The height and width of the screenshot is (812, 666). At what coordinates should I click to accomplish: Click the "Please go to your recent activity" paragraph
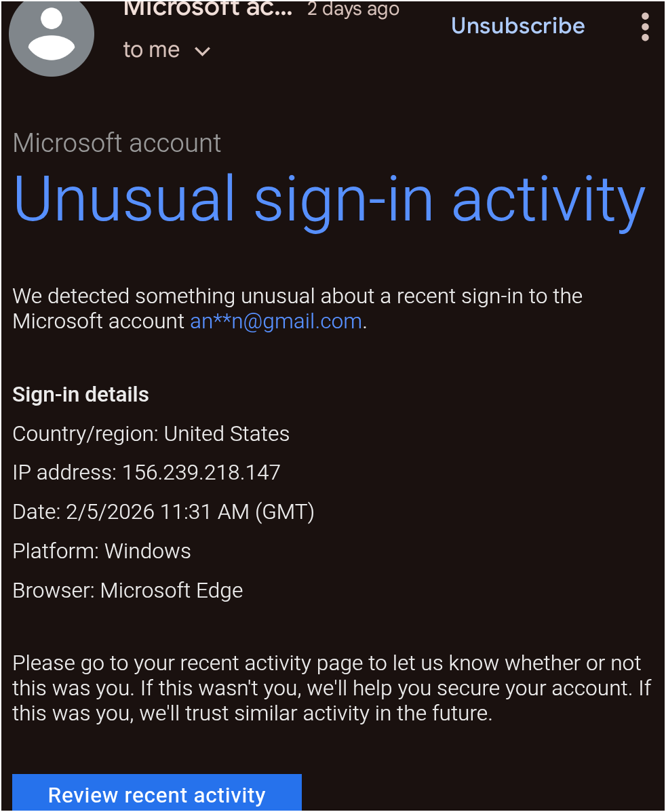pyautogui.click(x=327, y=663)
